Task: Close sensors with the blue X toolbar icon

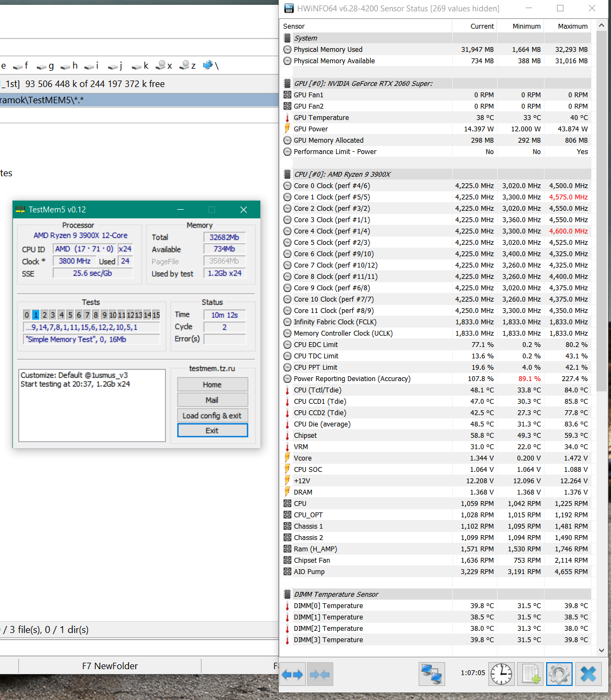Action: coord(588,675)
